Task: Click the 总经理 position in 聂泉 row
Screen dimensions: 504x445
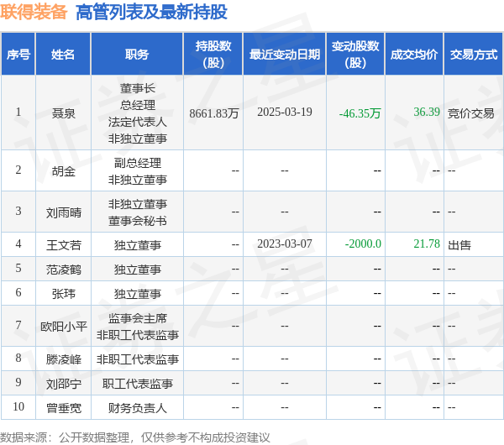Action: (138, 105)
